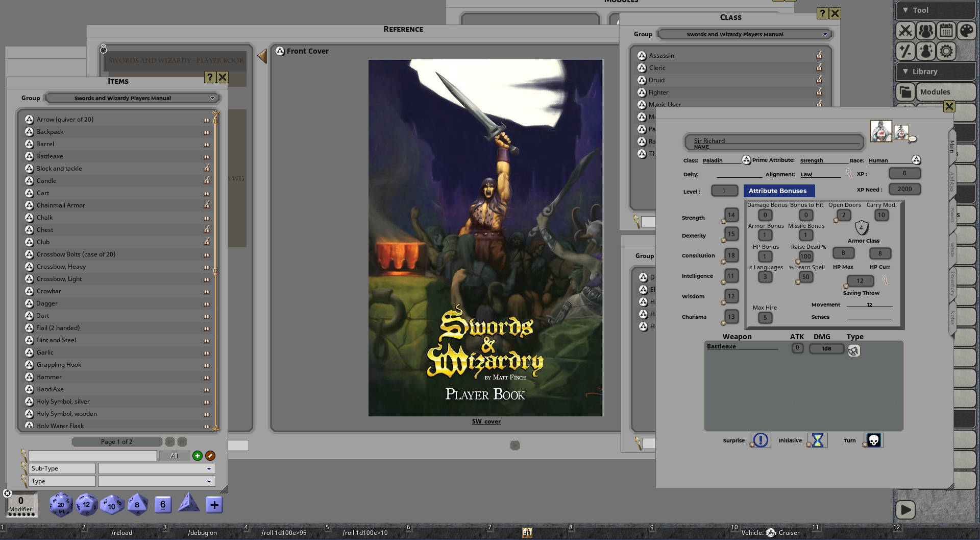Click the All filter button in Items
Image resolution: width=980 pixels, height=540 pixels.
coord(174,456)
